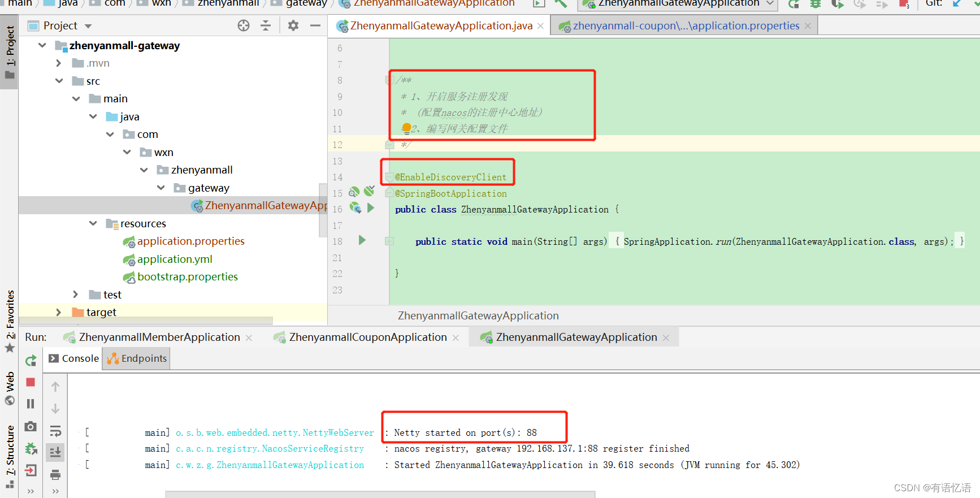The height and width of the screenshot is (498, 980).
Task: Click the class gutter icon on line 16
Action: (355, 208)
